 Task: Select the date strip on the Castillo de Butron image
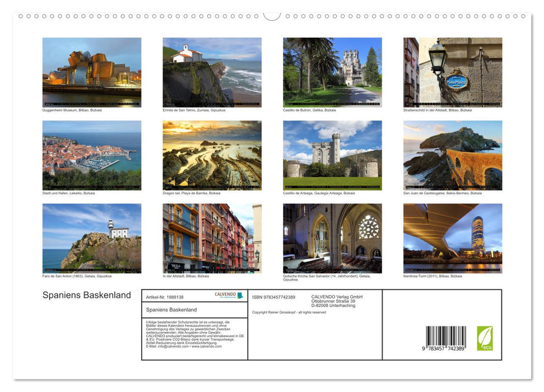[332, 102]
